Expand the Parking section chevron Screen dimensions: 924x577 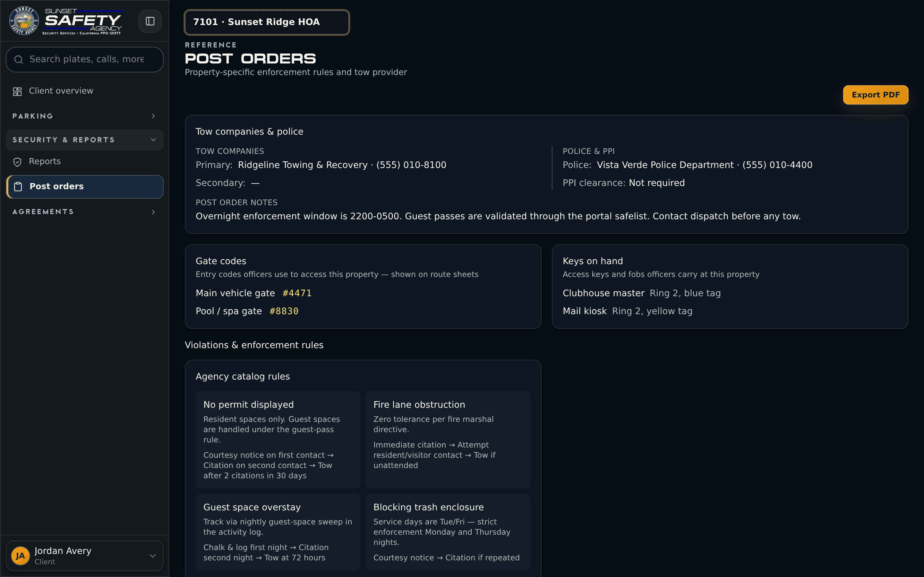[153, 116]
